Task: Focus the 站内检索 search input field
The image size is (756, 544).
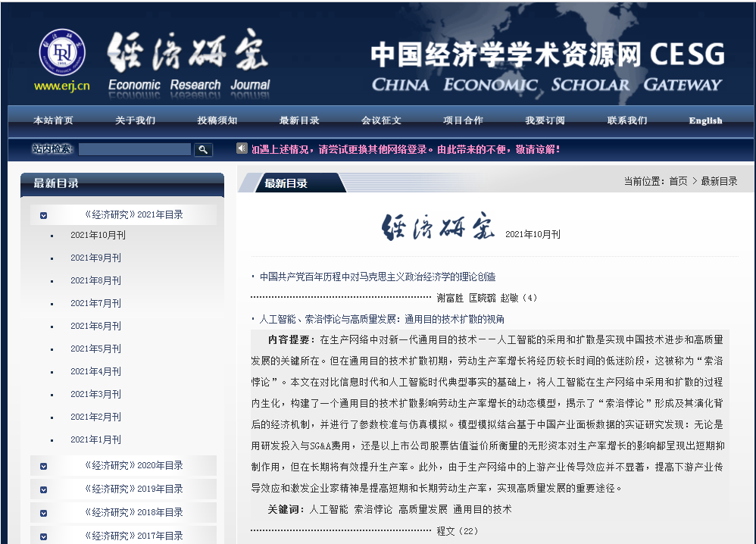Action: 135,150
